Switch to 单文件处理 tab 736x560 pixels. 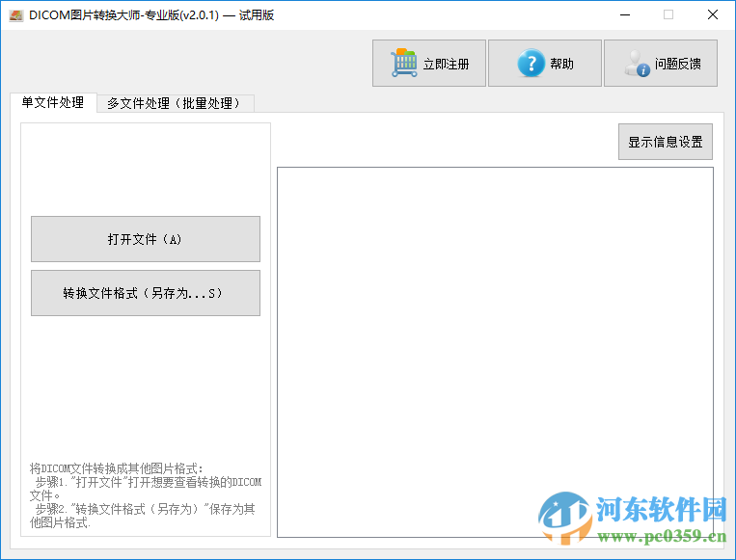pyautogui.click(x=53, y=102)
